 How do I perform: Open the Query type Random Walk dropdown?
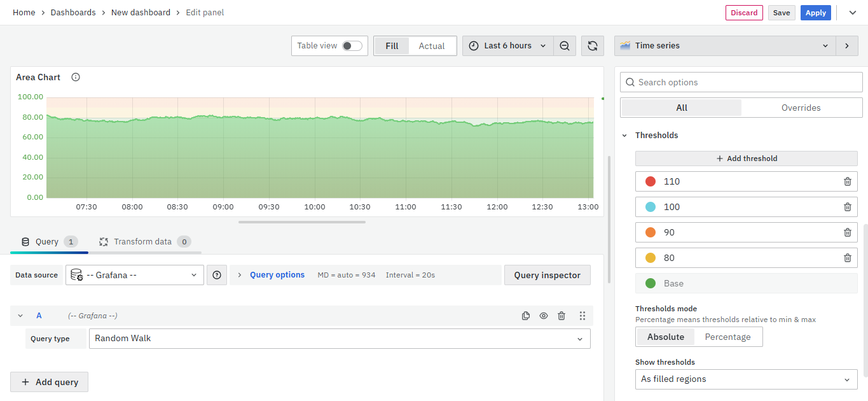340,339
